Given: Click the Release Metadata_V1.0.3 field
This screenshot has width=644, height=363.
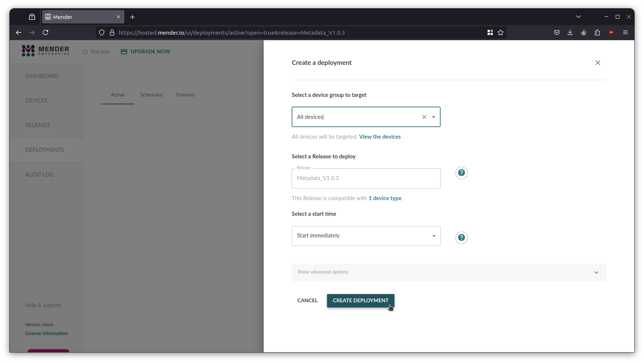Looking at the screenshot, I should (x=366, y=179).
